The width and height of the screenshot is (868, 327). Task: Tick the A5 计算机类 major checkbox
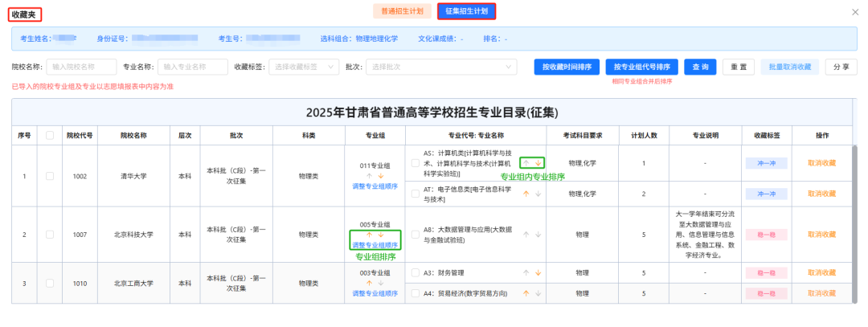(416, 162)
